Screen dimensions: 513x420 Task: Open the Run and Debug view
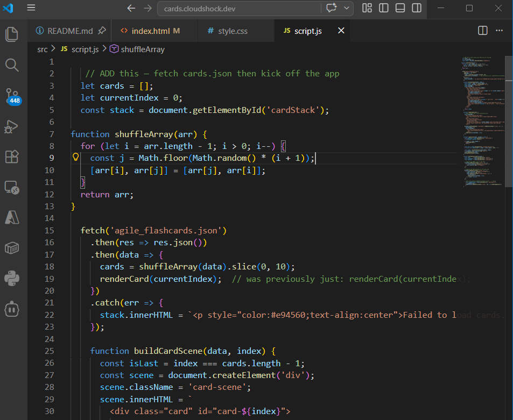(12, 127)
